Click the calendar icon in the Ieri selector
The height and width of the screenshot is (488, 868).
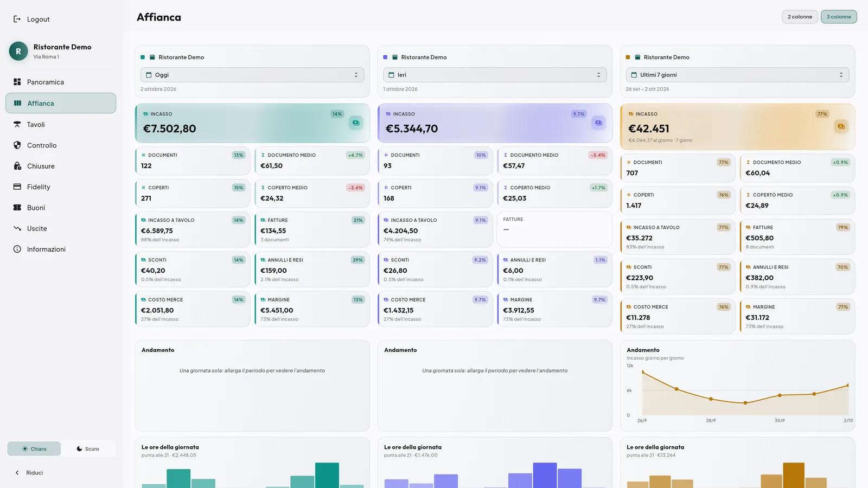coord(391,75)
